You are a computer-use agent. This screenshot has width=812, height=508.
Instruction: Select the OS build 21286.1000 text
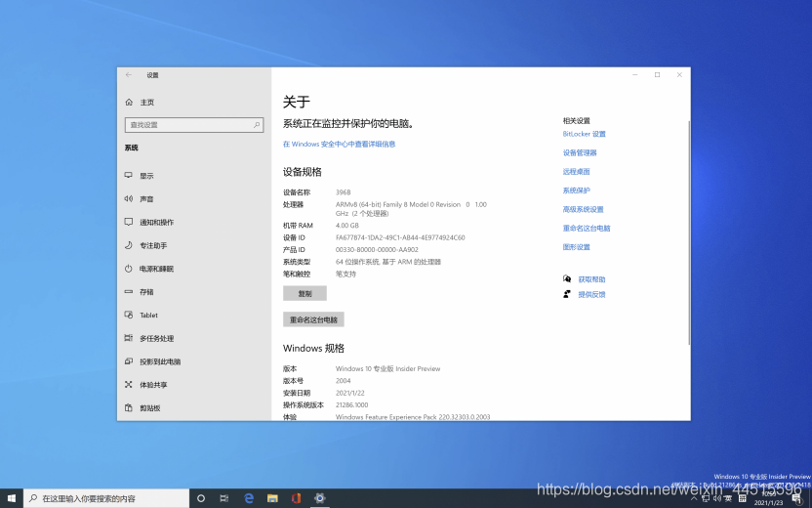[352, 404]
